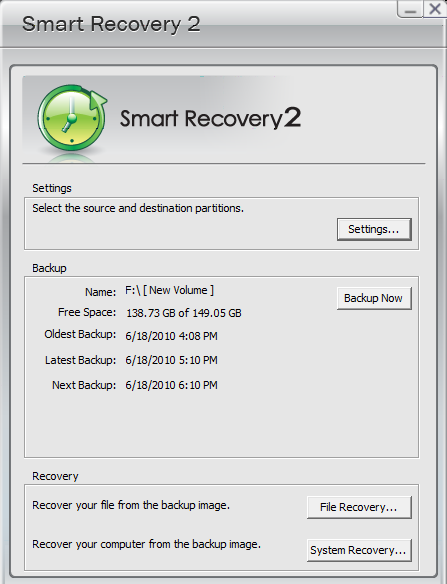The height and width of the screenshot is (584, 447).
Task: Click the source and destination partitions description
Action: point(138,208)
